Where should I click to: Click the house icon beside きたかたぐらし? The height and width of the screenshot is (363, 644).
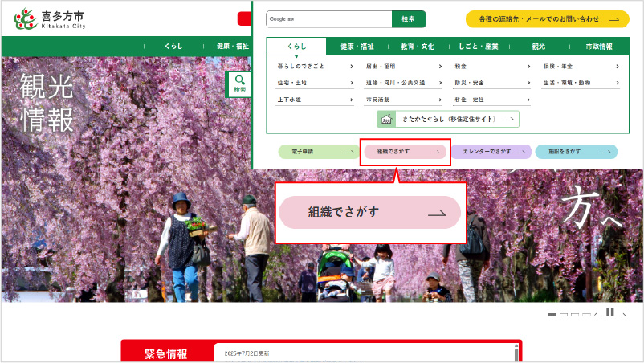(x=386, y=119)
